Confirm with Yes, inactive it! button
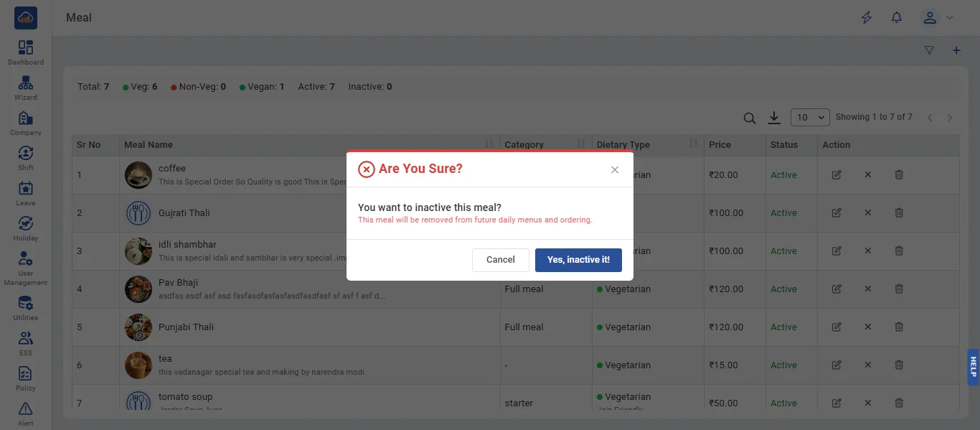The image size is (980, 430). coord(578,260)
